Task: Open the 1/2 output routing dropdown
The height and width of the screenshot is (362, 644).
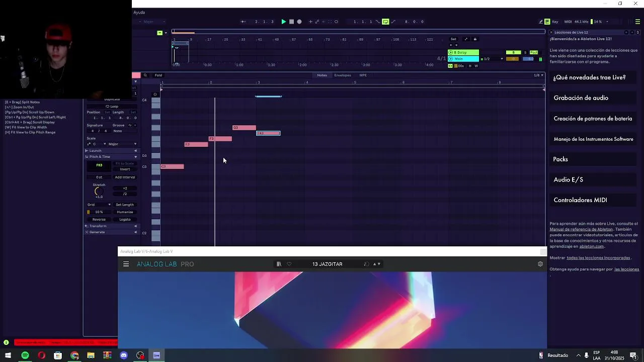Action: tap(493, 59)
